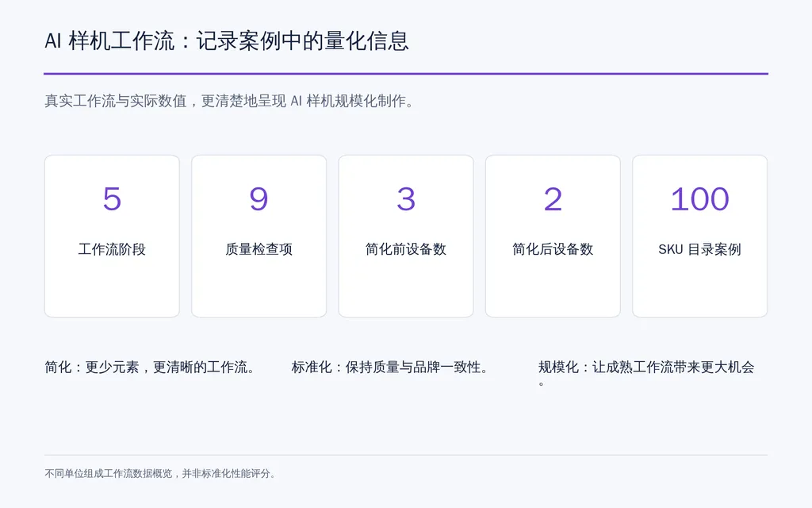Click the footnote '不同单位组成工作流数据概览'
The width and height of the screenshot is (812, 508).
(108, 473)
